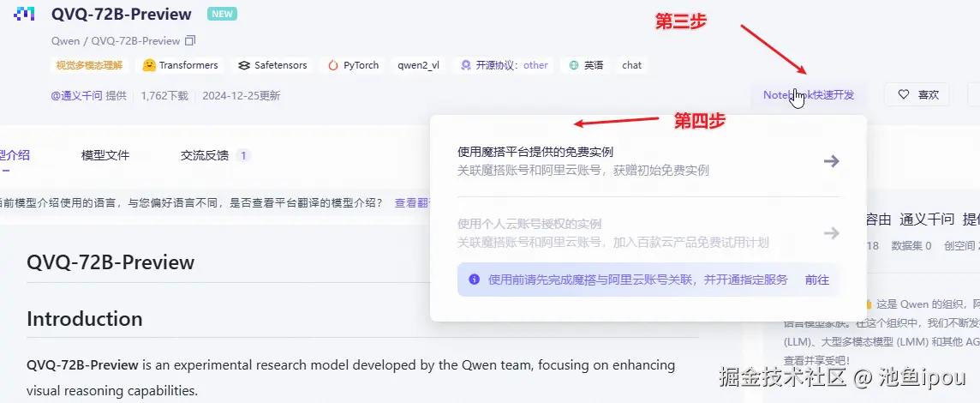Click the 喜欢 button

pos(917,94)
